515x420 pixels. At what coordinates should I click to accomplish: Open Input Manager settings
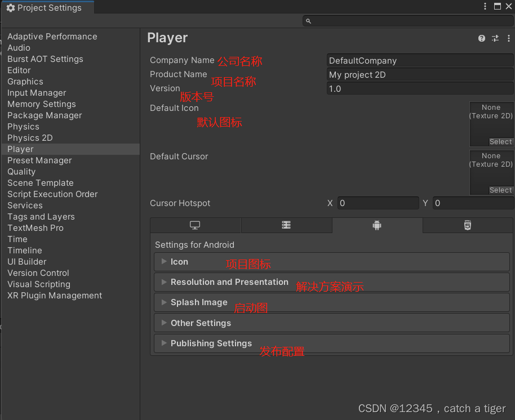[37, 93]
